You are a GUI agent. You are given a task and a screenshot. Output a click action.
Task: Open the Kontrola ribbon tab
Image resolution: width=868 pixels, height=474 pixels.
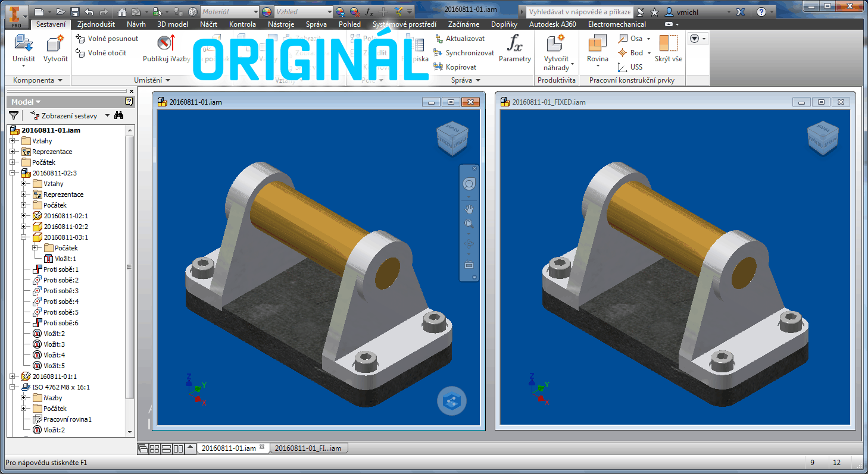click(242, 24)
